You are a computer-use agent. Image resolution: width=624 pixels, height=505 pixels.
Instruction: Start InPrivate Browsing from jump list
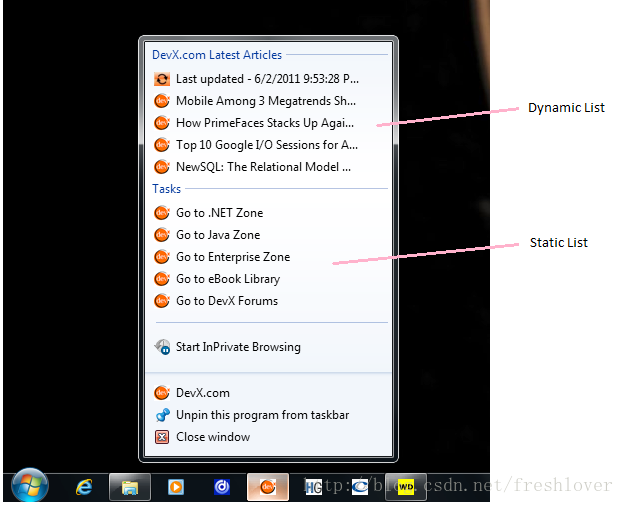pyautogui.click(x=238, y=347)
